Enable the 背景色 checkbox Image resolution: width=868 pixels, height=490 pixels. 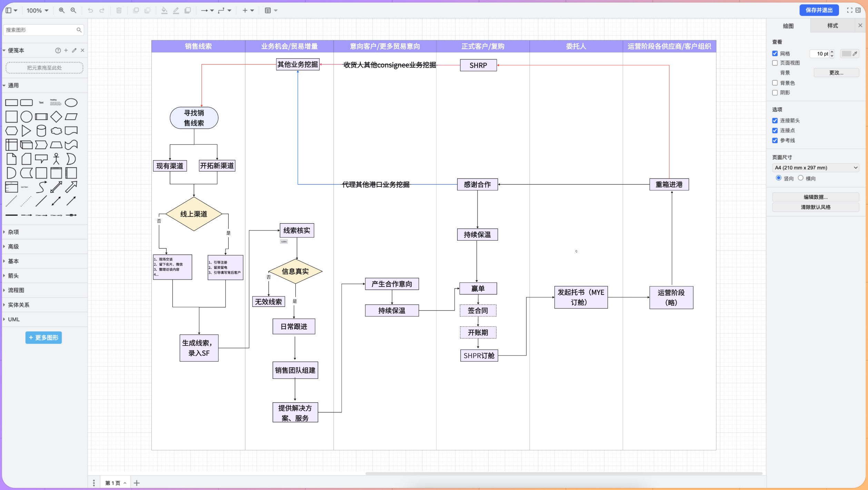[x=775, y=83]
